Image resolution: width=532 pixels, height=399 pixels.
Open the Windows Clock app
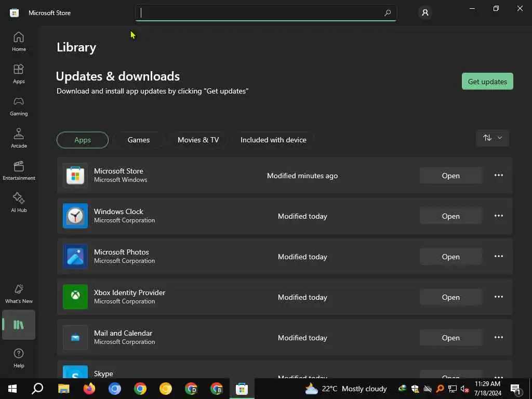click(450, 216)
